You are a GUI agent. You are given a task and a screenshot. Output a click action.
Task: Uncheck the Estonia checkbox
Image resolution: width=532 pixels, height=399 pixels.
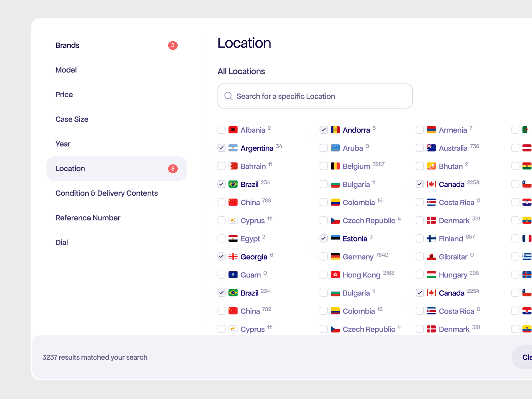323,238
